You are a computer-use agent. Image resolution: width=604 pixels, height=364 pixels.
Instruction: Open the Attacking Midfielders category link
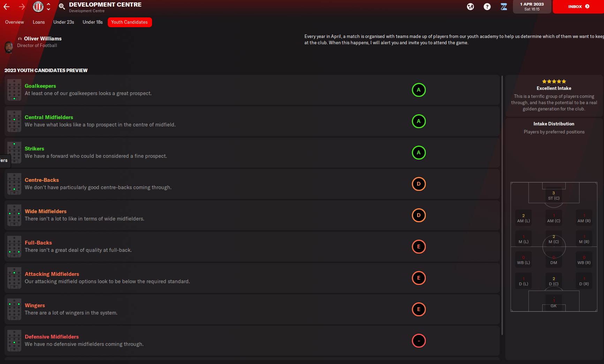(x=52, y=274)
